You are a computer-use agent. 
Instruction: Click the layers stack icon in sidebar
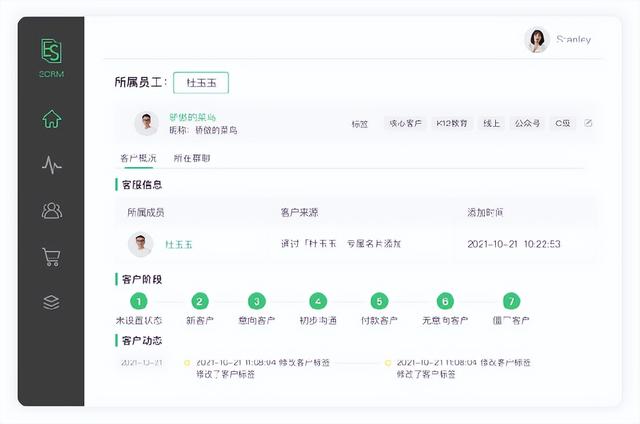coord(51,302)
